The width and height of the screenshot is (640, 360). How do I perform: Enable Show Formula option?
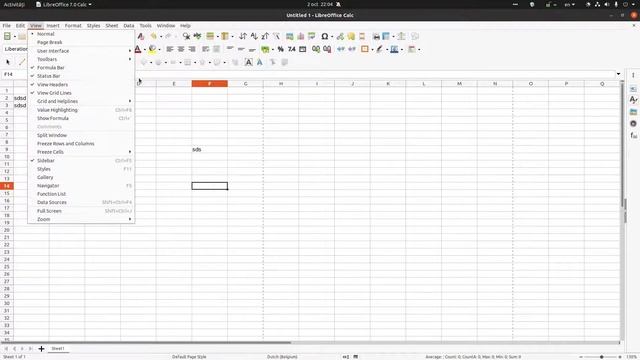[x=81, y=118]
